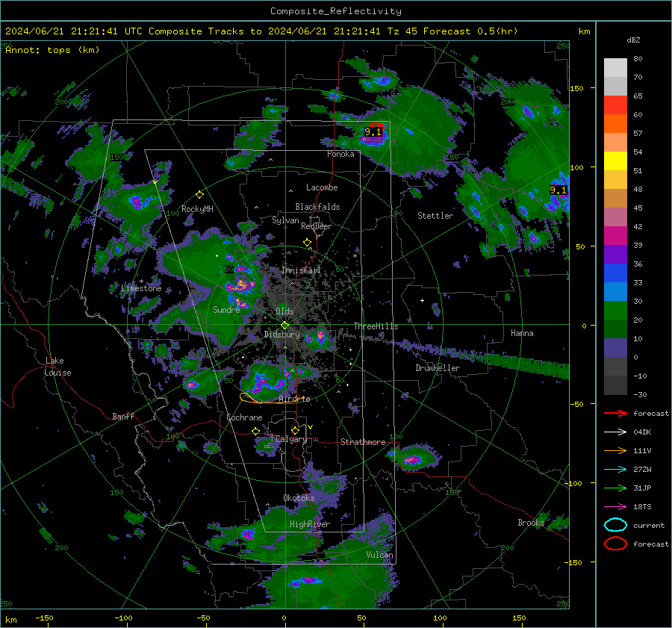The width and height of the screenshot is (672, 628).
Task: Click the Didsbury town label
Action: [281, 335]
